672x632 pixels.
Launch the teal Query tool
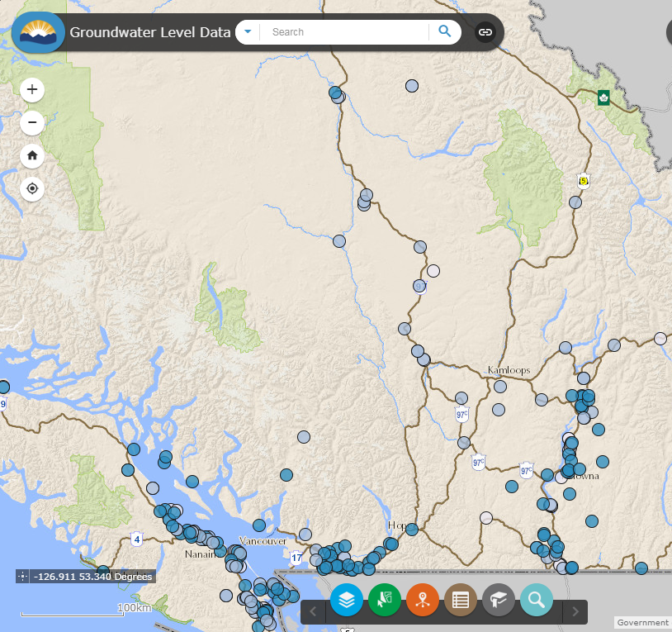coord(537,601)
